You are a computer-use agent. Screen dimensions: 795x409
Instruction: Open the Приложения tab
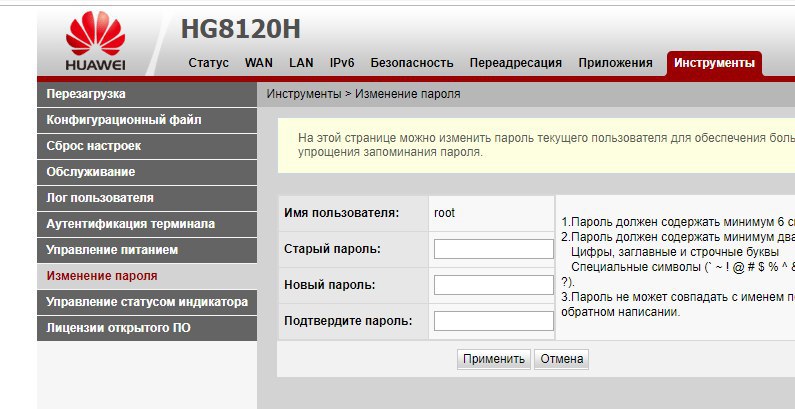click(615, 63)
